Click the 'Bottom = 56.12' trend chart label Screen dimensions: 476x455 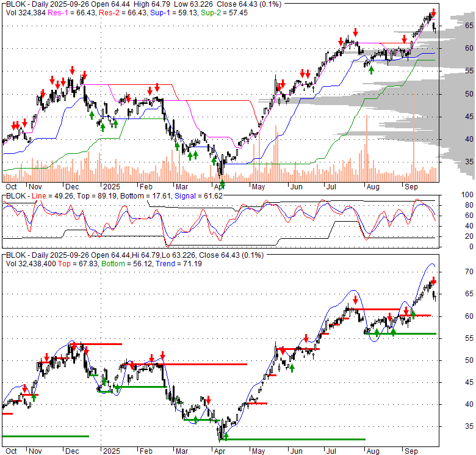coord(127,264)
